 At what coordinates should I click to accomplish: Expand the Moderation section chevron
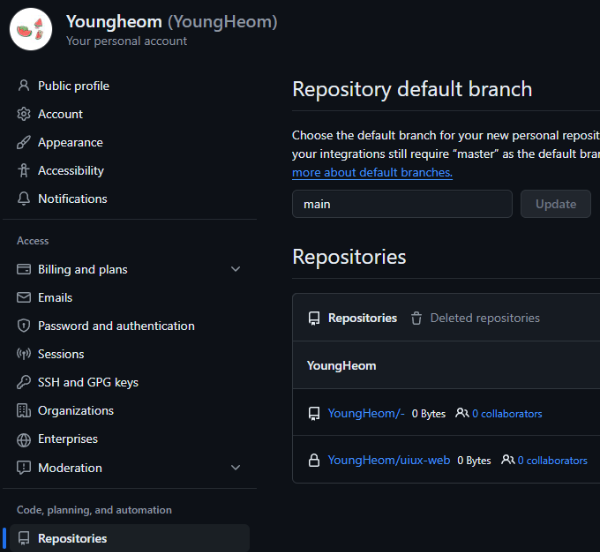[236, 467]
